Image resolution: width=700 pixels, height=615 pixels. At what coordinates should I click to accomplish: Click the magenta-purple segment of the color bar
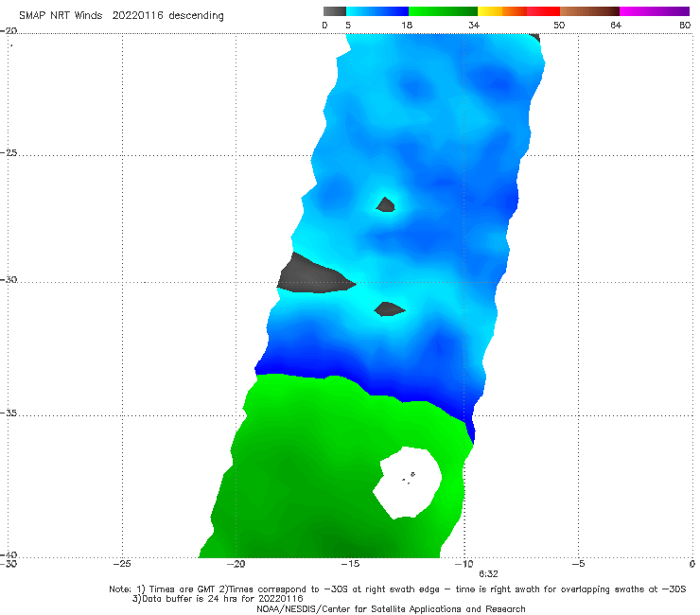655,11
